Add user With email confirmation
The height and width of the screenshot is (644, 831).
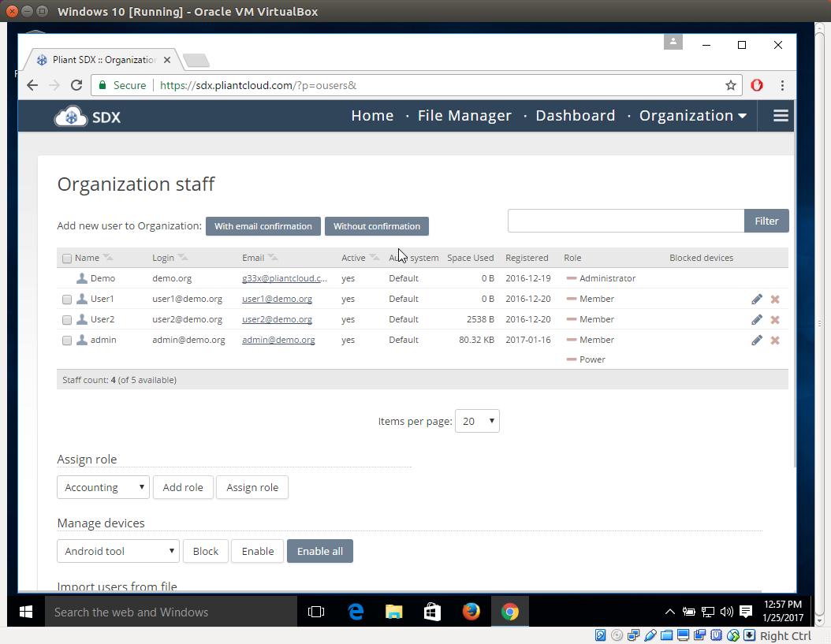click(x=263, y=226)
